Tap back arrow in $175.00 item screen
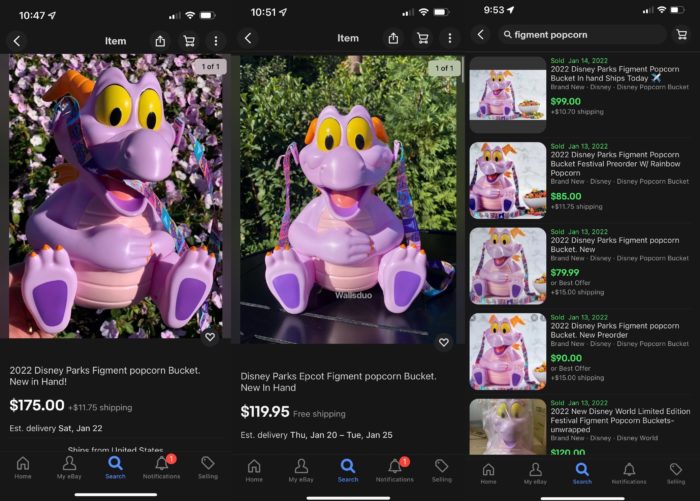The width and height of the screenshot is (700, 501). click(17, 41)
